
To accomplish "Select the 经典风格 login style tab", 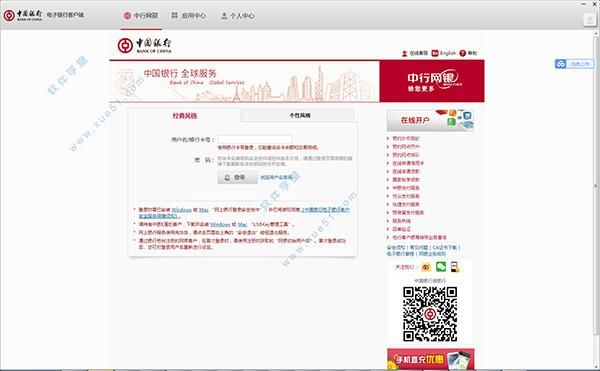I will 184,116.
